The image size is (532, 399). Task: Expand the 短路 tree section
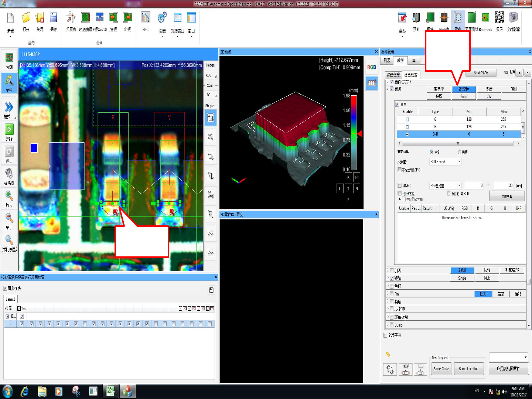tap(388, 278)
